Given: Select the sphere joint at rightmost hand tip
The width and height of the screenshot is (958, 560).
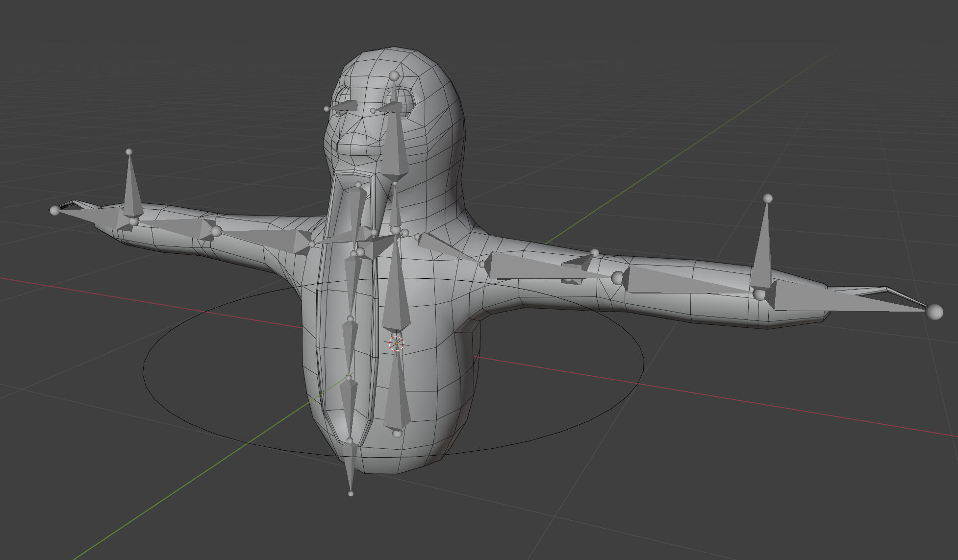Looking at the screenshot, I should [934, 312].
